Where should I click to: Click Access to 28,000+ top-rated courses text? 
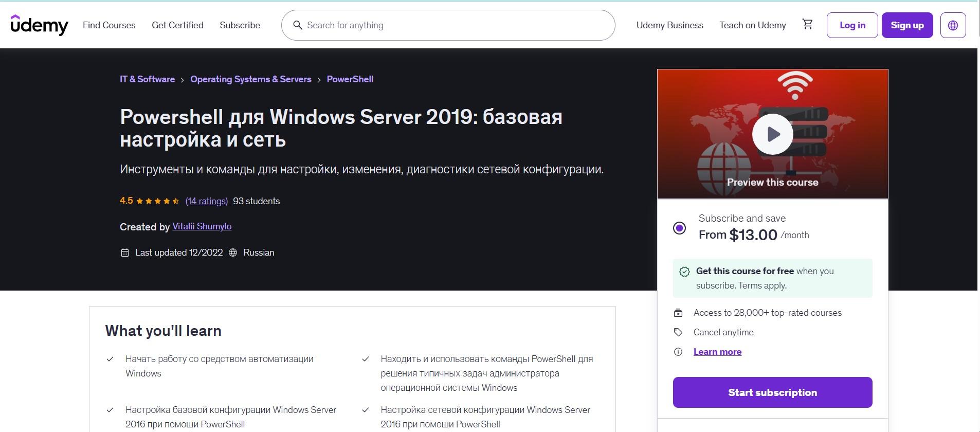coord(768,313)
